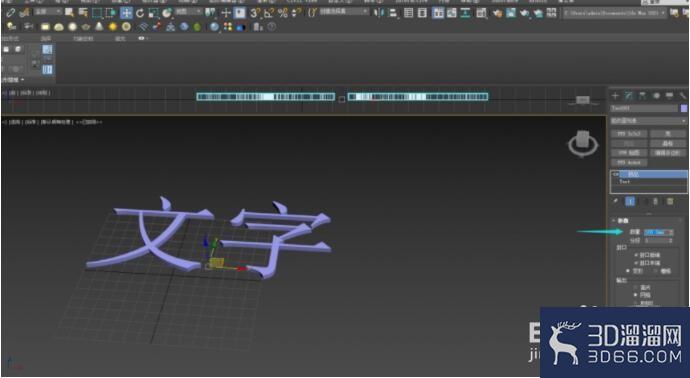Toggle the 3D Snaps button
690x378 pixels.
tap(255, 13)
